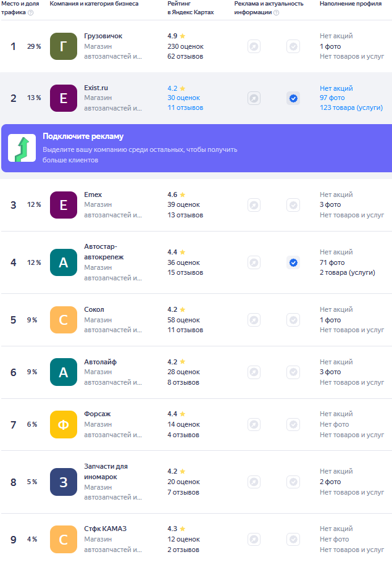Click the Запчасти для иномарок avatar

(x=64, y=482)
